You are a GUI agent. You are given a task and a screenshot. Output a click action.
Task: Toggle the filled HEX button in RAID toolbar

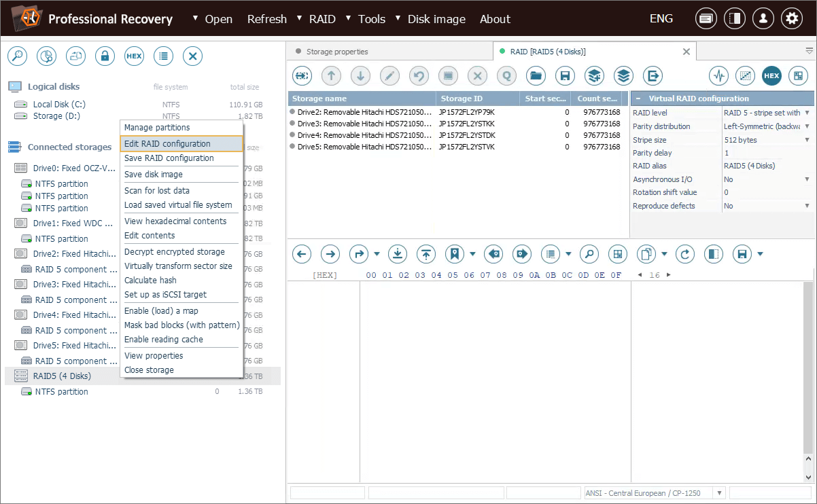click(771, 75)
